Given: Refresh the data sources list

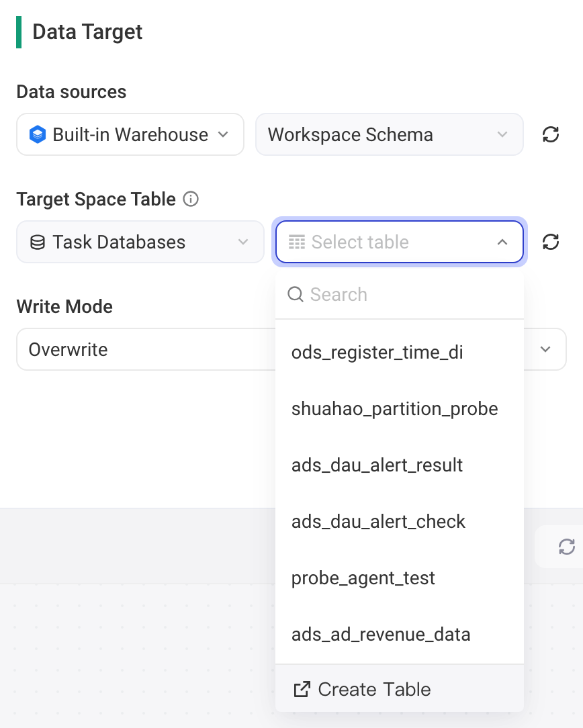Looking at the screenshot, I should click(551, 134).
